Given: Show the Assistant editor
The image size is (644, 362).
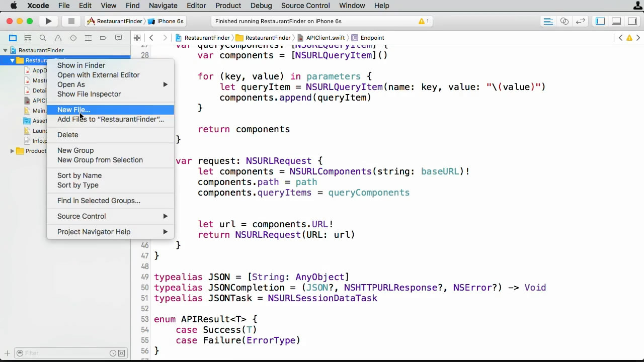Looking at the screenshot, I should (x=565, y=21).
